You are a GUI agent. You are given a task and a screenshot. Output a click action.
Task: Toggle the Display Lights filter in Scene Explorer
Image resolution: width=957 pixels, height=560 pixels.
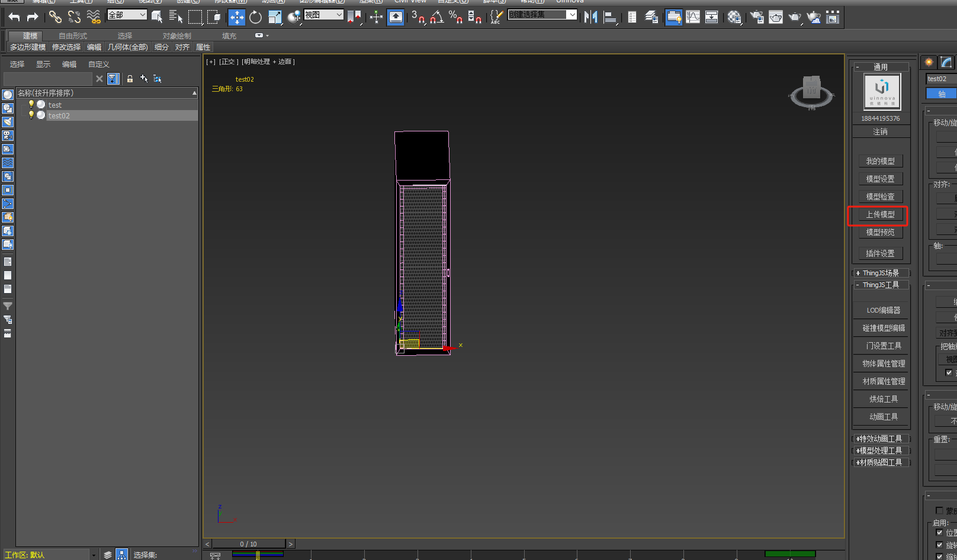(8, 122)
